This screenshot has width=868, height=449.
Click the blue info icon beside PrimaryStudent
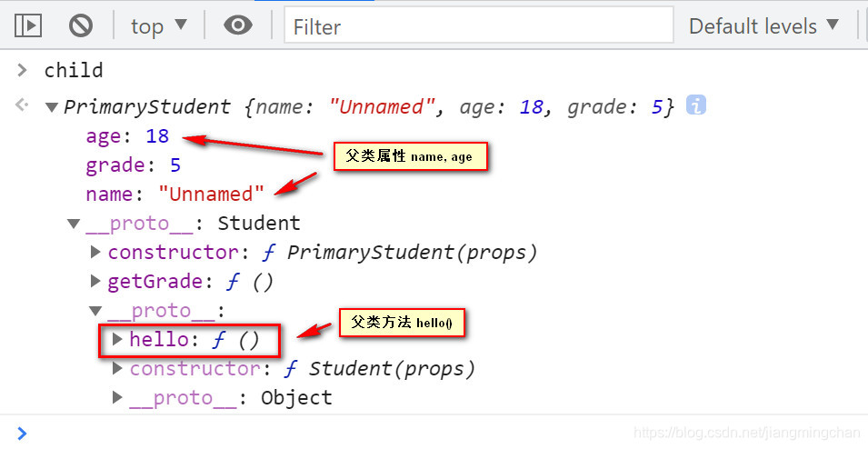(x=696, y=105)
